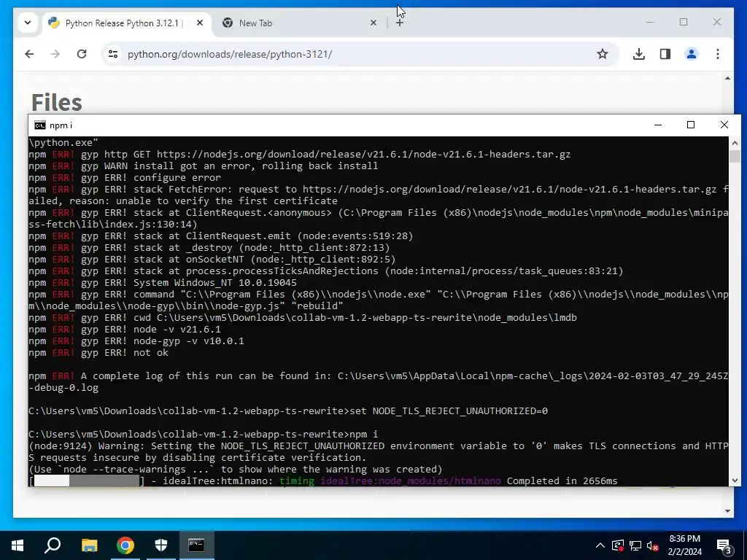Open the network tray icon
Screen dimensions: 747x560
click(x=635, y=545)
